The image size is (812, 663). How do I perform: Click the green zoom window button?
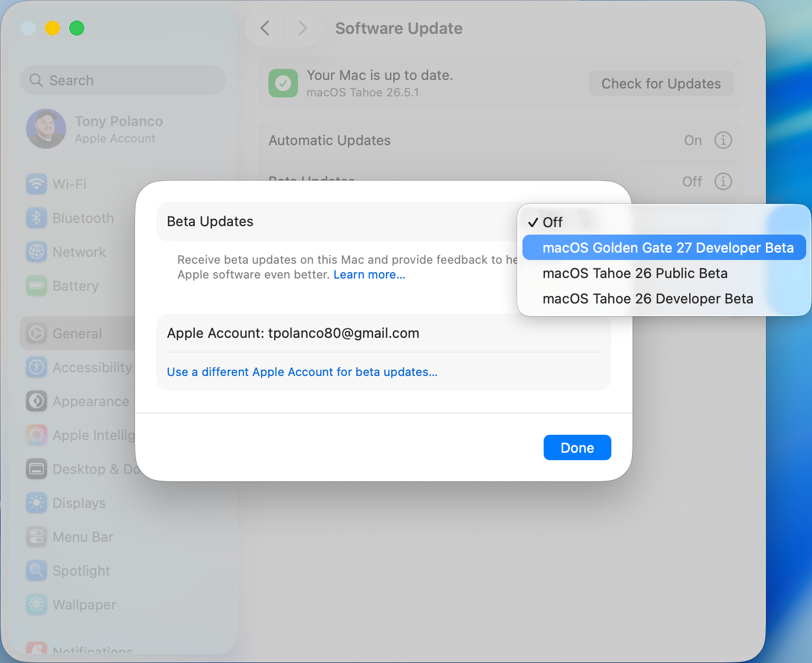(77, 28)
